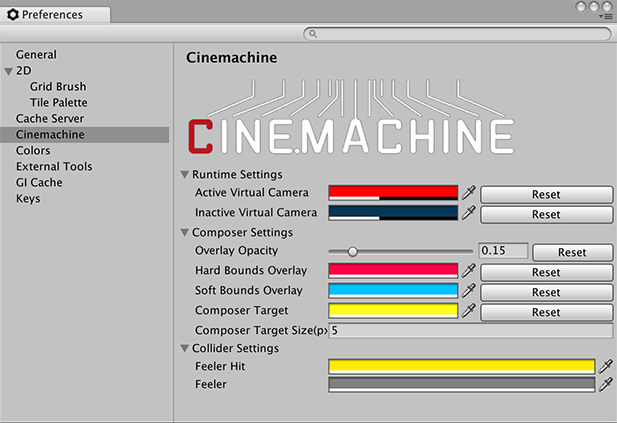Viewport: 617px width, 423px height.
Task: Open the window options menu icon
Action: coord(604,17)
